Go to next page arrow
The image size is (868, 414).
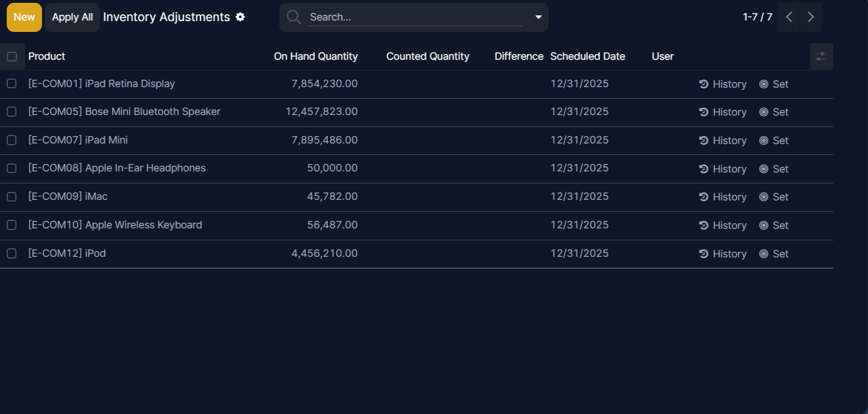point(811,17)
